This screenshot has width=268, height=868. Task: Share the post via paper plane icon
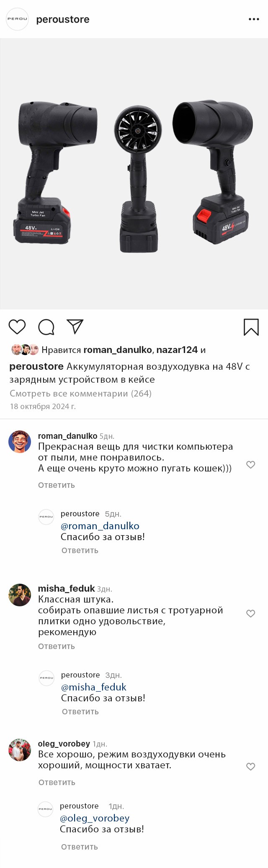(75, 327)
